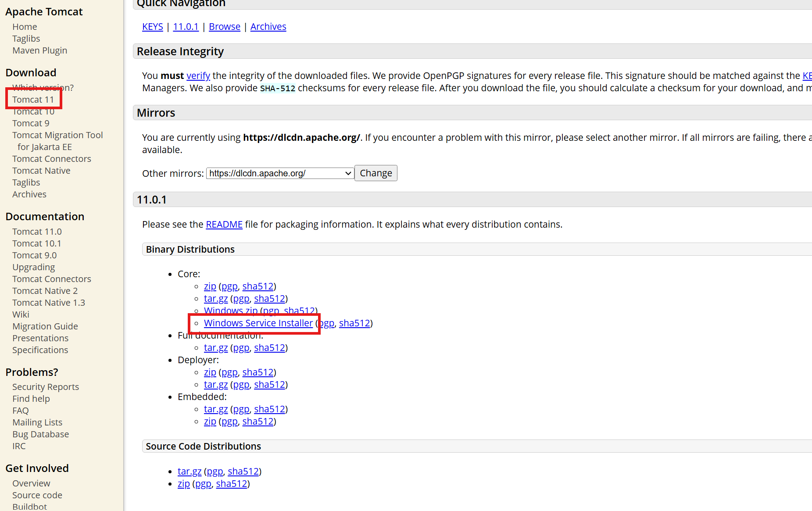Image resolution: width=812 pixels, height=511 pixels.
Task: Jump to the 11.0.1 quick navigation link
Action: coord(186,27)
